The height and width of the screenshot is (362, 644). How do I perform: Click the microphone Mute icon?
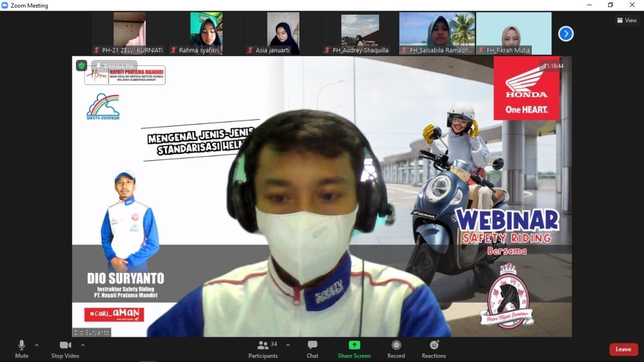point(21,345)
